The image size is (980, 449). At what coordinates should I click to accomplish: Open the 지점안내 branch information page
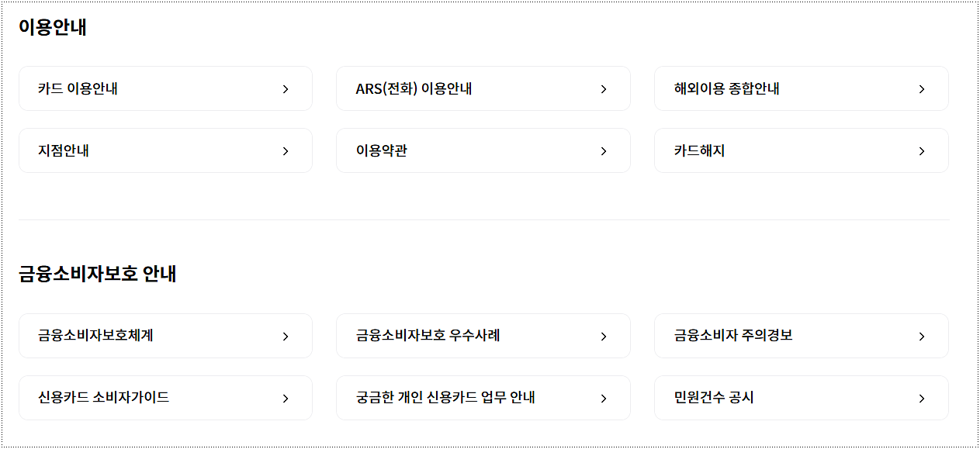tap(165, 150)
